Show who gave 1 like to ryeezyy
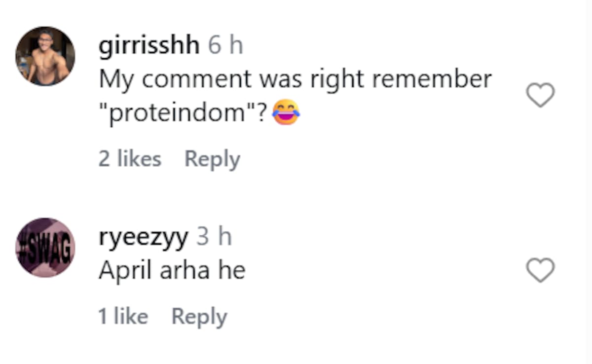This screenshot has width=592, height=364. 123,317
